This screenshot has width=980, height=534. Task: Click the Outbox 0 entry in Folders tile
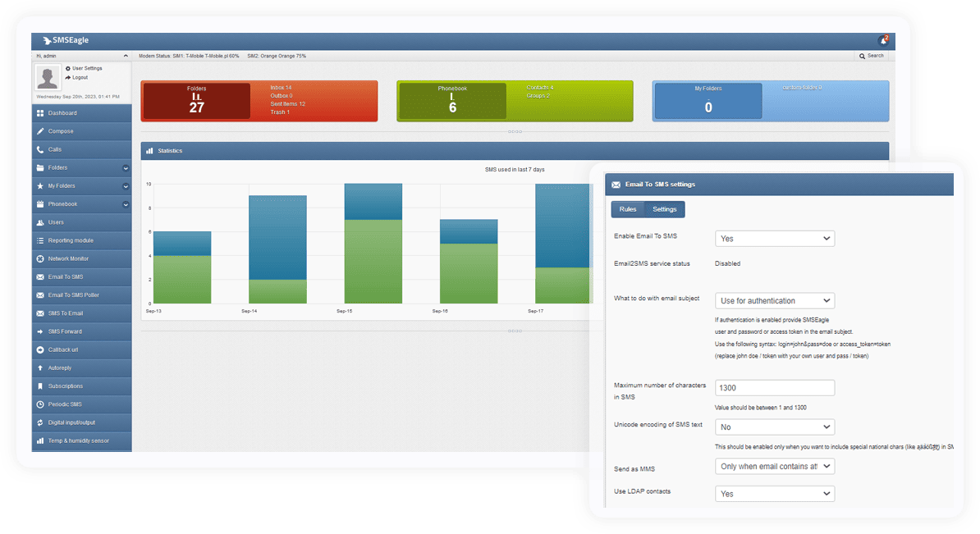pyautogui.click(x=282, y=95)
